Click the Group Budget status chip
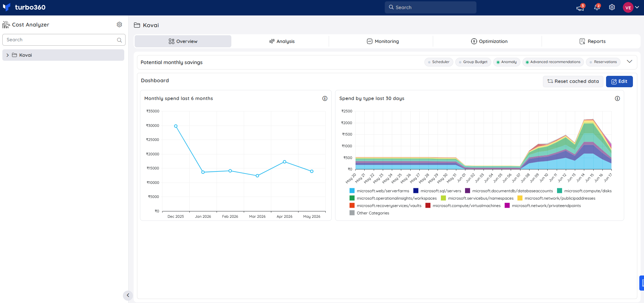This screenshot has width=644, height=303. (x=473, y=62)
